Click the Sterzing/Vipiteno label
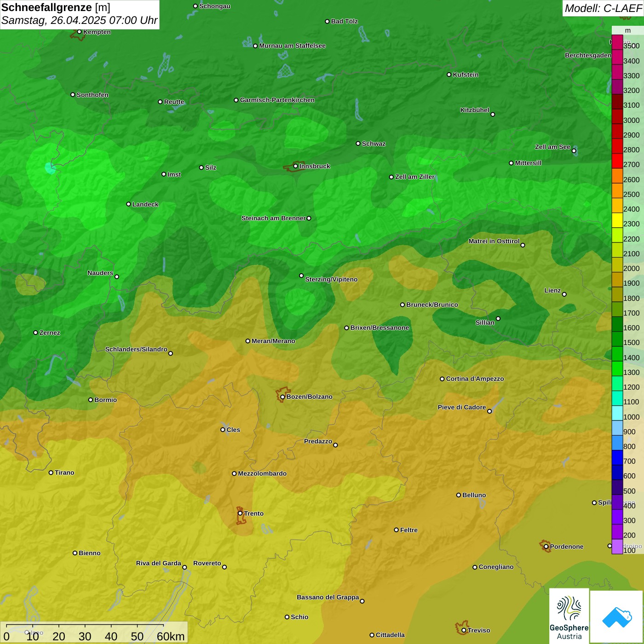Viewport: 644px width, 644px height. click(x=331, y=279)
